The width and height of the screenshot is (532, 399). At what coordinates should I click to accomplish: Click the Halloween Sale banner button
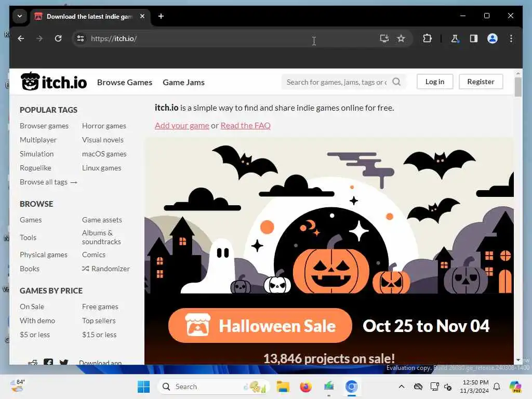point(260,326)
